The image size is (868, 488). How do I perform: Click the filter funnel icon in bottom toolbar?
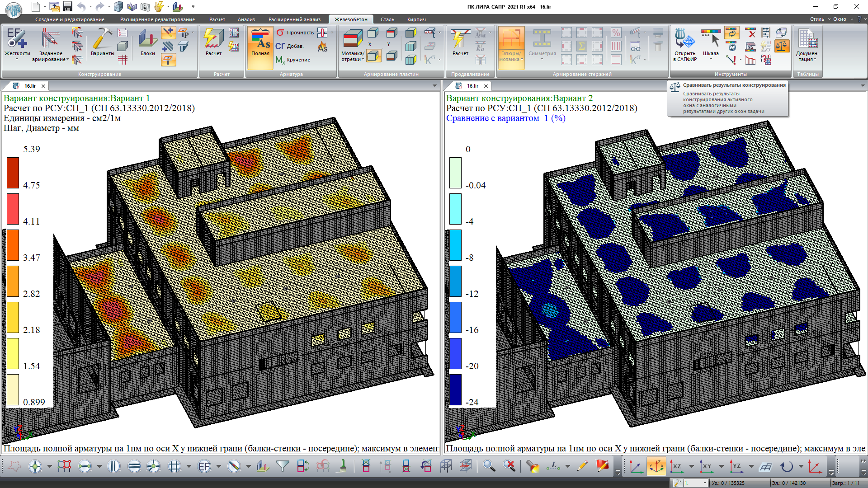pyautogui.click(x=283, y=466)
